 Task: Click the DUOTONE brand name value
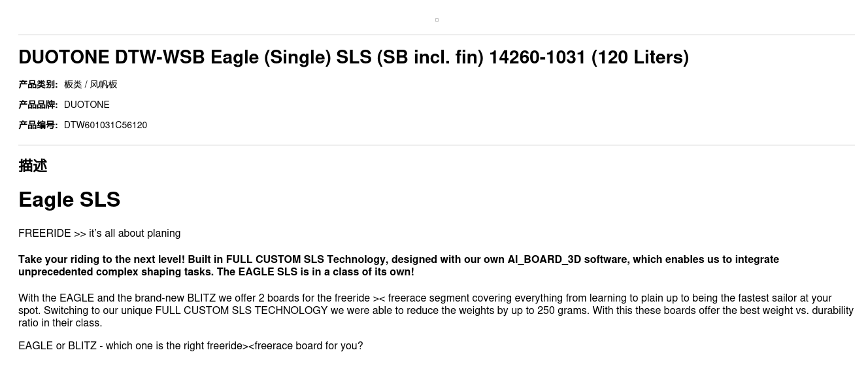86,105
